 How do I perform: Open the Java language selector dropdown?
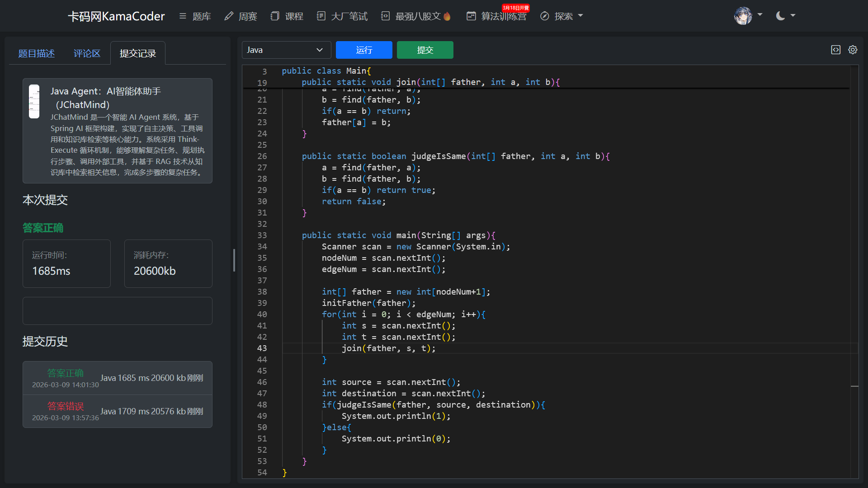286,50
